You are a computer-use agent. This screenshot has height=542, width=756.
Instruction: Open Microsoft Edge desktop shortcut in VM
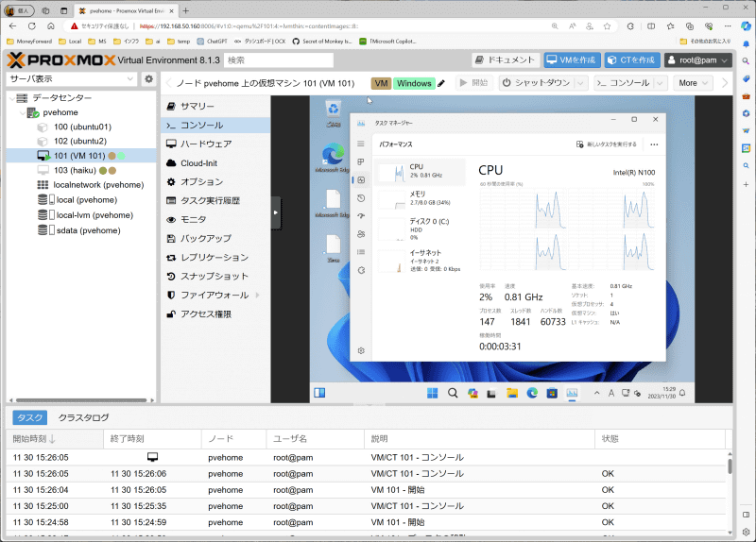click(333, 158)
